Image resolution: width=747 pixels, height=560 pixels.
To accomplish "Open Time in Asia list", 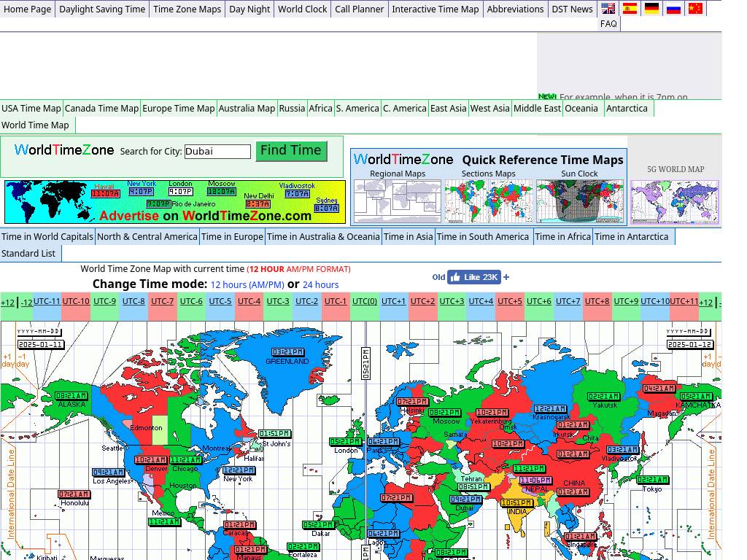I will [409, 237].
